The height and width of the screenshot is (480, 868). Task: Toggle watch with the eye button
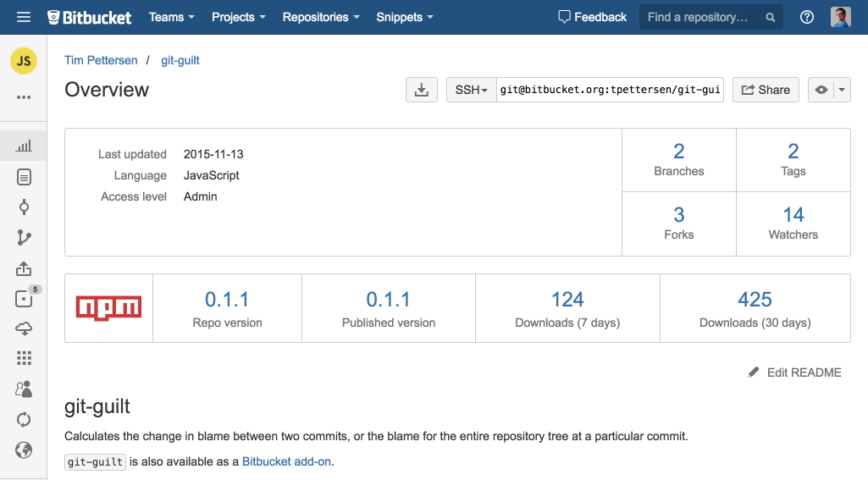pos(821,90)
